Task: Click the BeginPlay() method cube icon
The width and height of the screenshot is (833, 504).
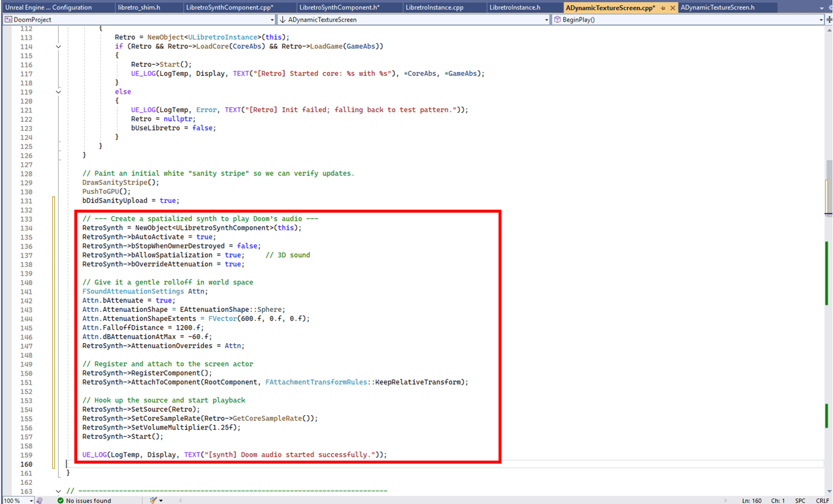Action: pyautogui.click(x=558, y=19)
